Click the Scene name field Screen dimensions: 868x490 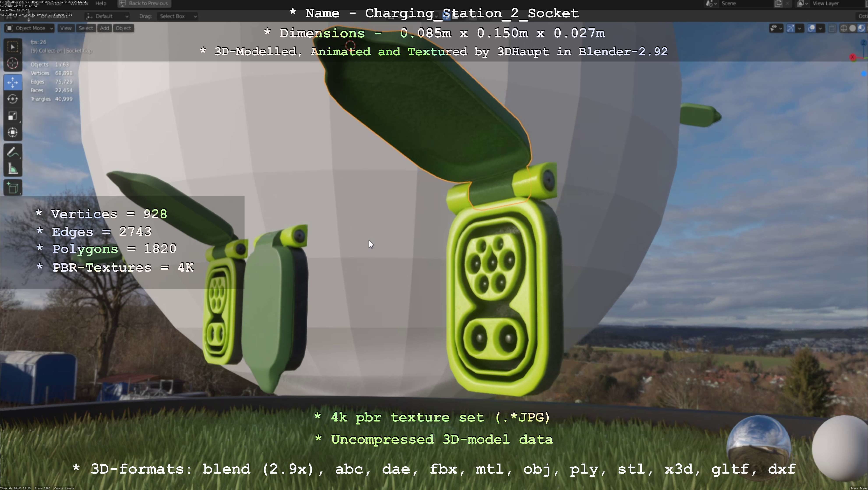tap(746, 3)
